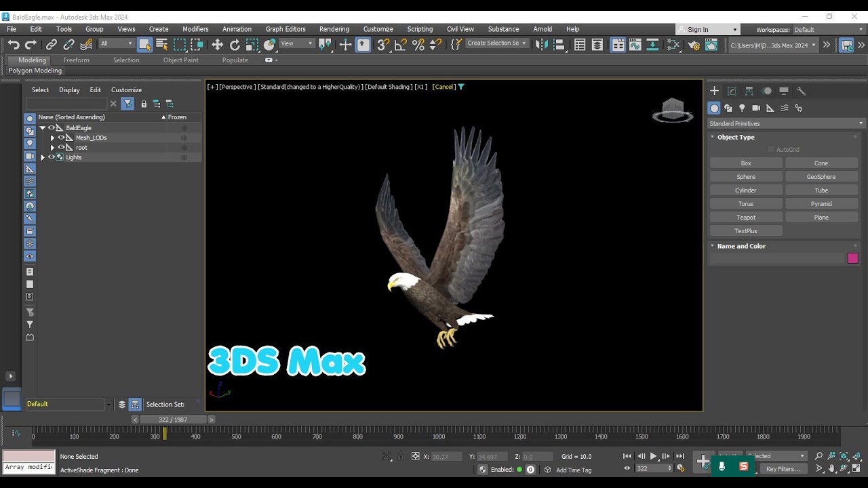Open the Graph Editors menu

[x=285, y=29]
